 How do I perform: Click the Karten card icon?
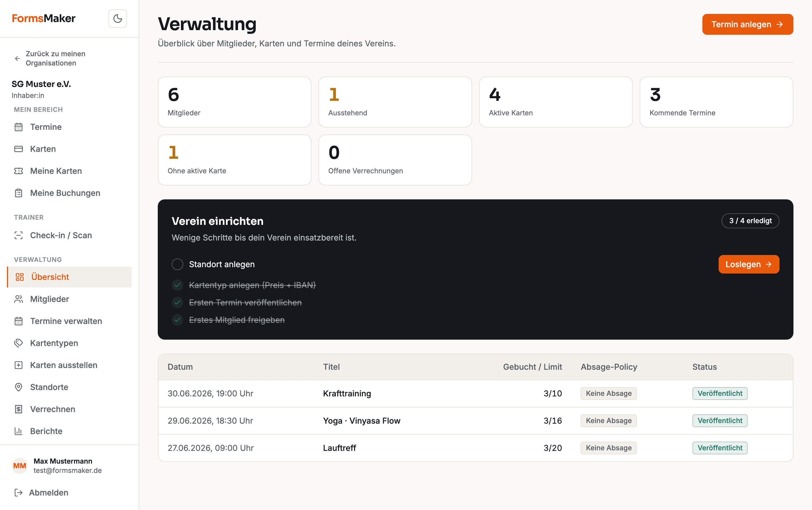[x=19, y=149]
